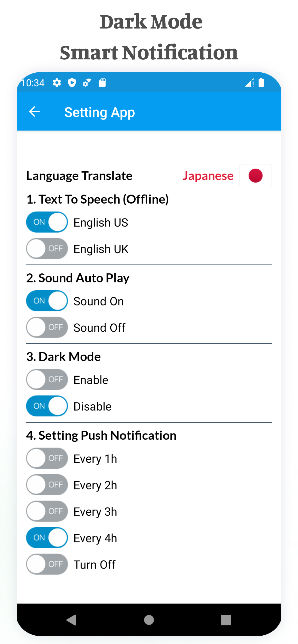Tap the Every 3h notification toggle
Image resolution: width=298 pixels, height=644 pixels.
(47, 511)
